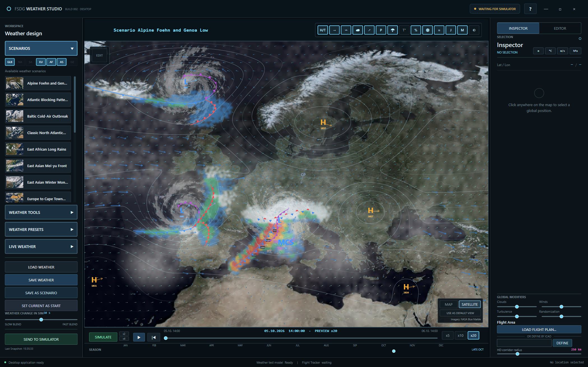This screenshot has width=588, height=367.
Task: Switch to the INSPECTOR tab
Action: 518,28
